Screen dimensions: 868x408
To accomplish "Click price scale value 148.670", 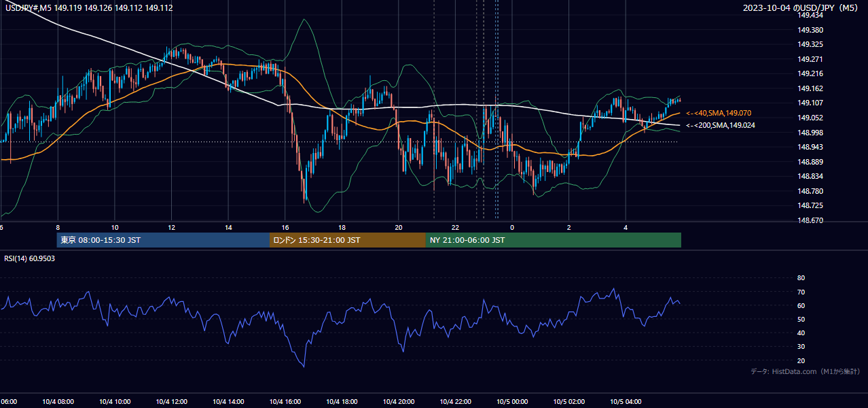I will [x=811, y=220].
